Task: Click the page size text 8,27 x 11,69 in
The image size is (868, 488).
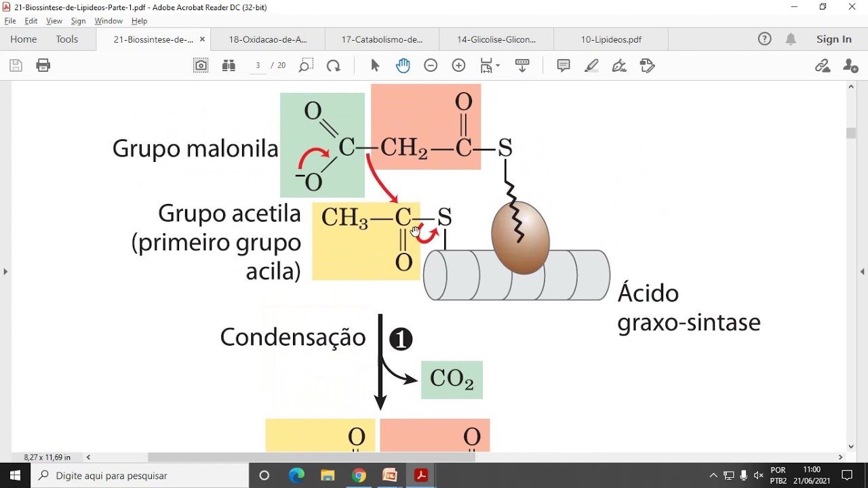Action: click(x=47, y=457)
